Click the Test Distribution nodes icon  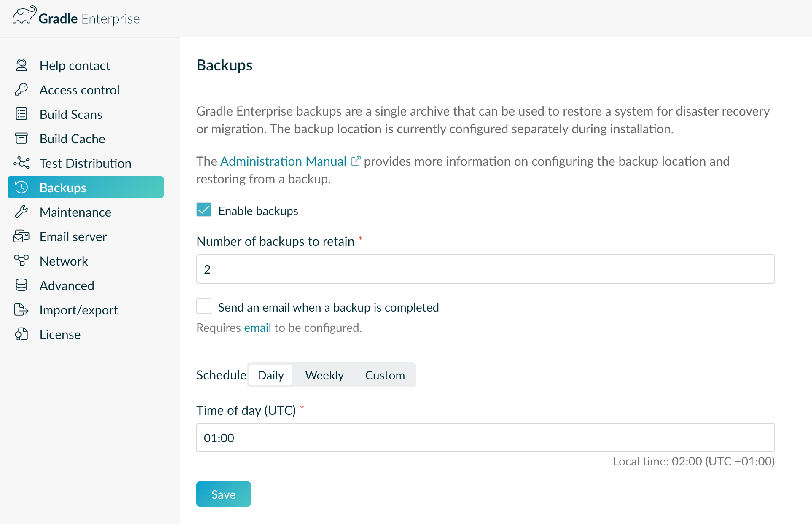[22, 163]
